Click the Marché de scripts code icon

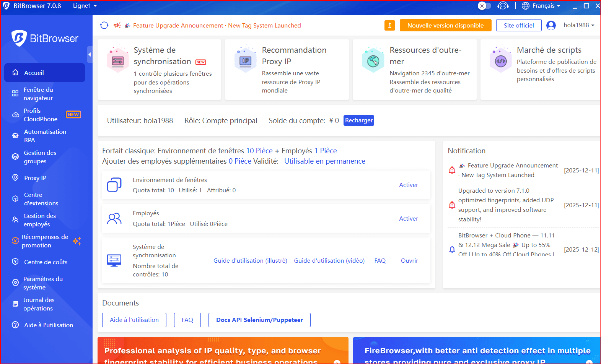[500, 61]
